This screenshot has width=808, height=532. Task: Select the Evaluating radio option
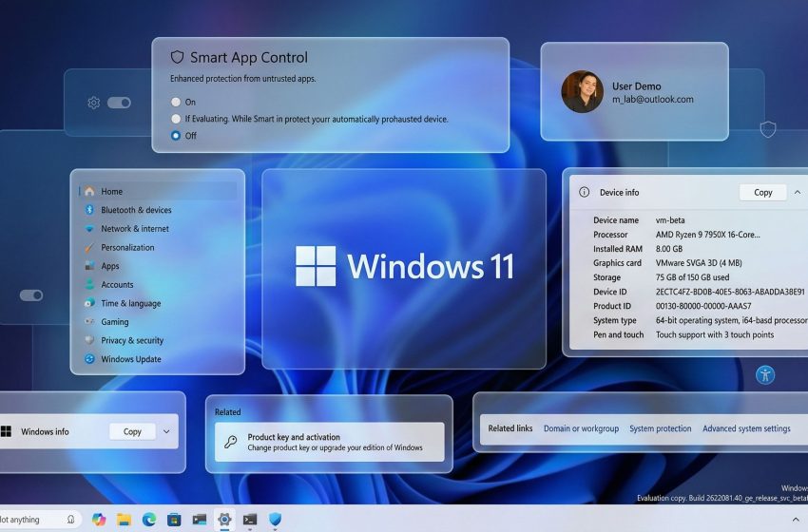point(176,119)
